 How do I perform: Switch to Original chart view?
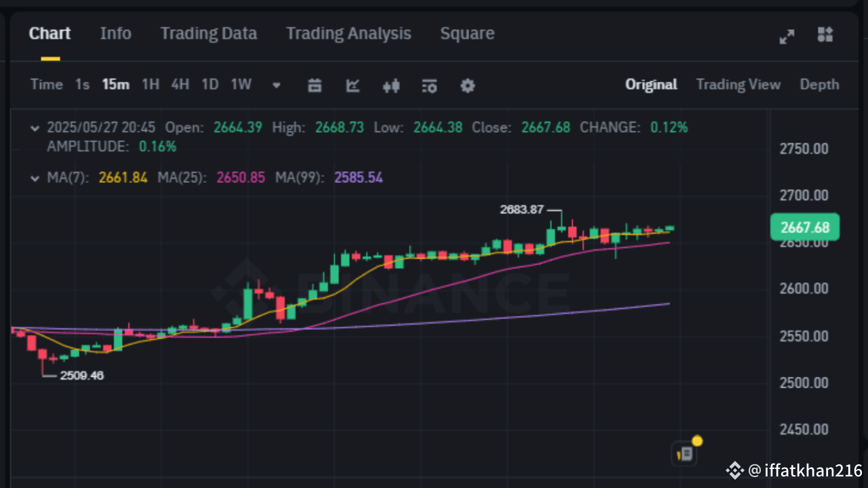(x=651, y=85)
